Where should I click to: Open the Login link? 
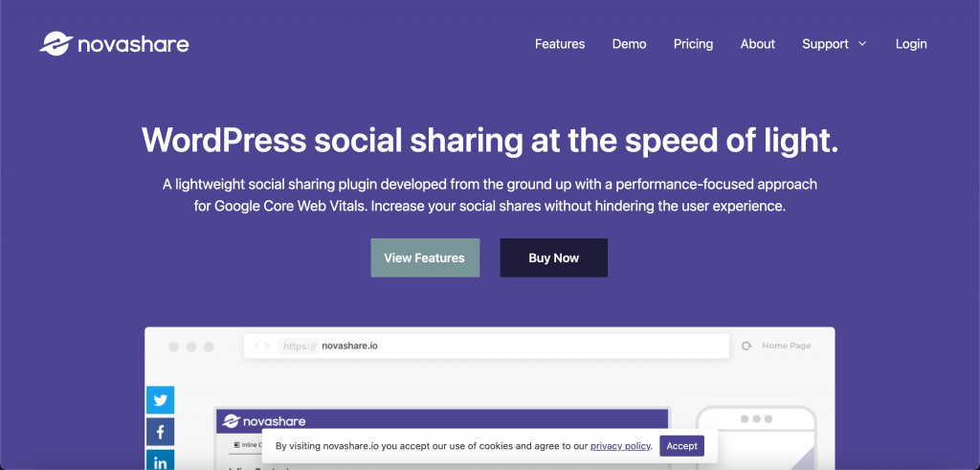(x=911, y=44)
